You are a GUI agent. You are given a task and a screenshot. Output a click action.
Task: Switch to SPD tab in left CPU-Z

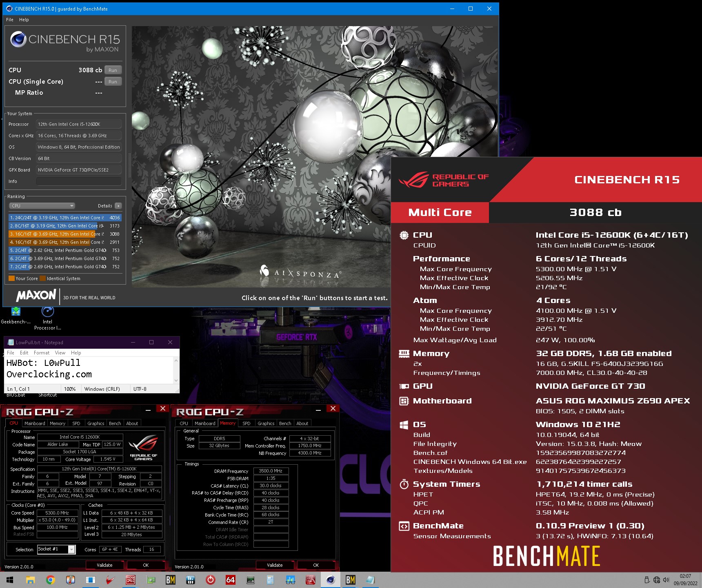(x=76, y=423)
